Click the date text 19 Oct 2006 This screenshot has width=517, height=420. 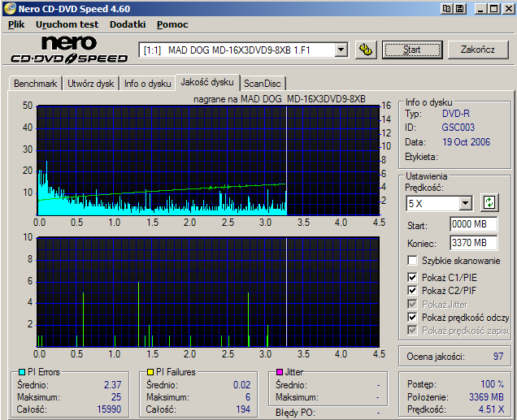pyautogui.click(x=467, y=142)
